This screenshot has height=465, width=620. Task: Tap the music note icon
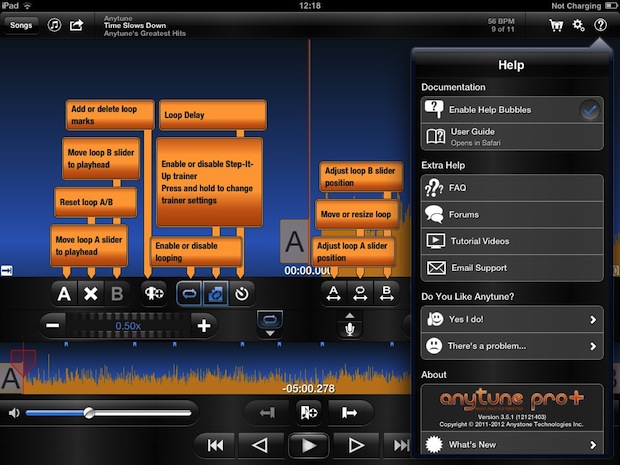pyautogui.click(x=54, y=25)
